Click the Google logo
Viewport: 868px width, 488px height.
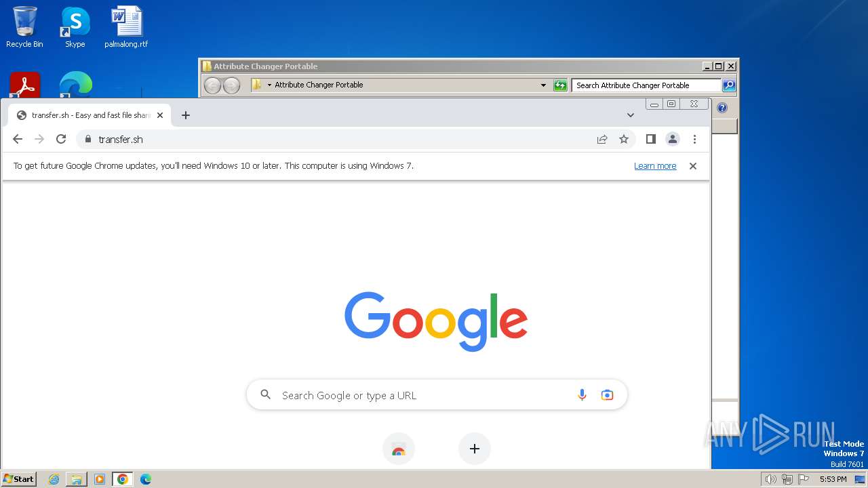tap(436, 321)
